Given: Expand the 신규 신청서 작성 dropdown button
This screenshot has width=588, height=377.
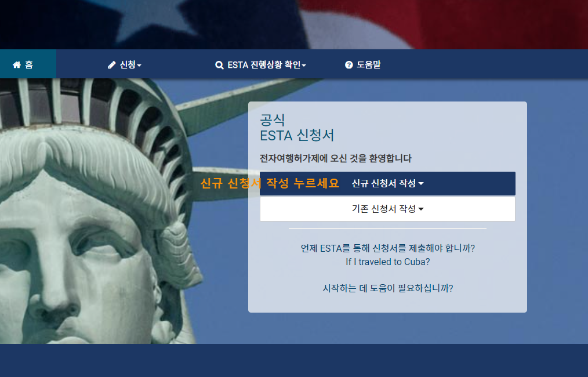Looking at the screenshot, I should tap(387, 183).
